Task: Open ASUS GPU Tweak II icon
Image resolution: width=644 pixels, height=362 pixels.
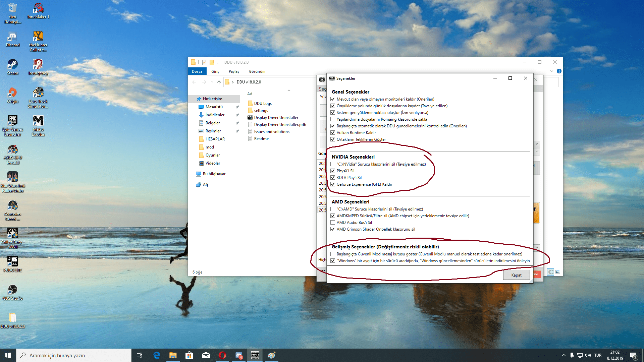Action: (x=13, y=154)
